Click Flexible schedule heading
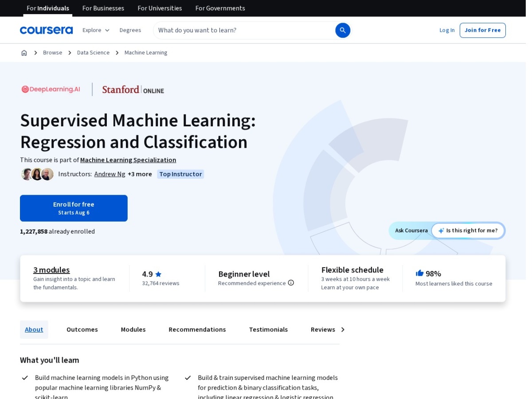The image size is (532, 399). (x=352, y=270)
